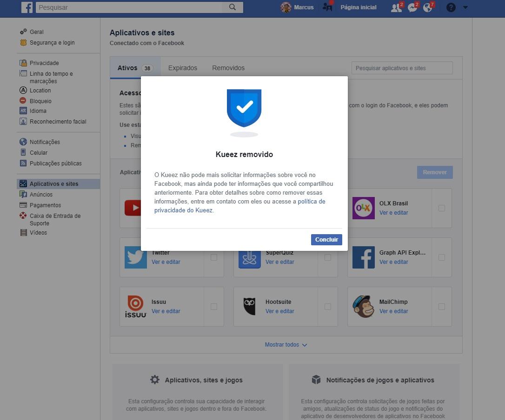Viewport: 505px width, 420px height.
Task: Click Aplicativos e sites sidebar icon
Action: coord(23,184)
